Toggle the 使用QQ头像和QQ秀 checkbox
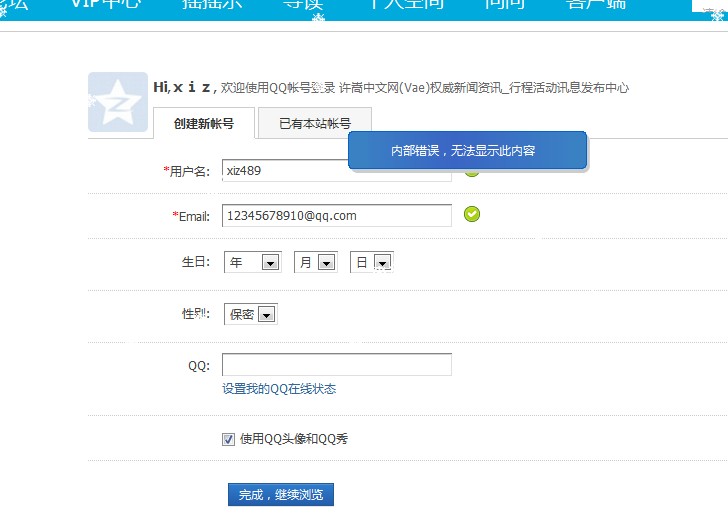 [228, 439]
